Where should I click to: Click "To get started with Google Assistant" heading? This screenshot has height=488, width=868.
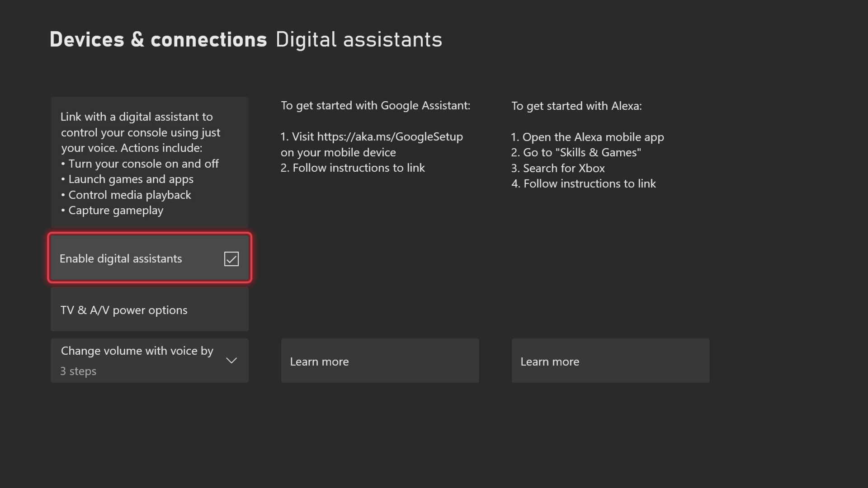pos(375,106)
